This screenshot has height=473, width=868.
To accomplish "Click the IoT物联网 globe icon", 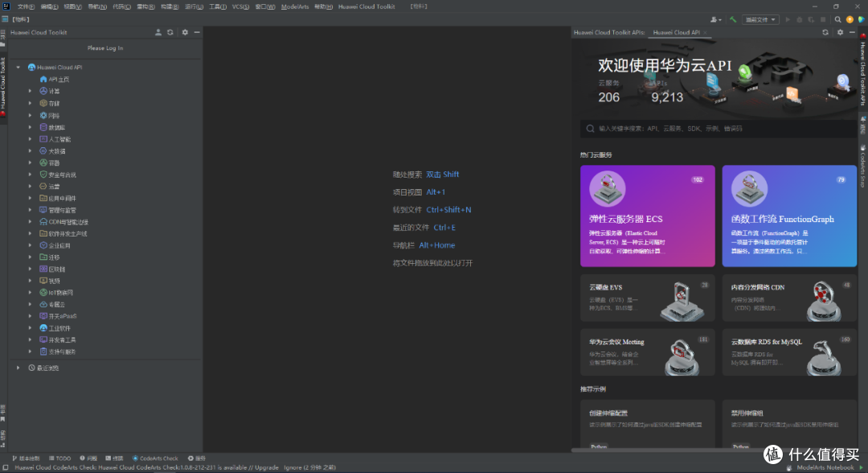I will pos(43,293).
